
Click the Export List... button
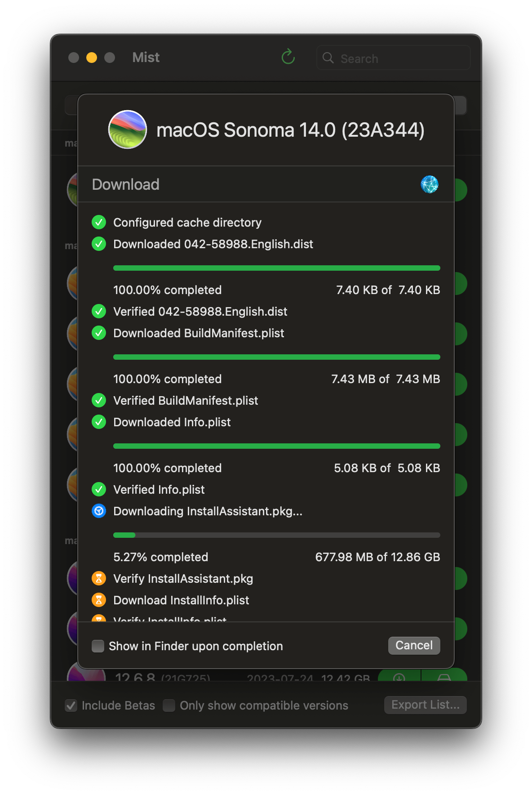(425, 705)
